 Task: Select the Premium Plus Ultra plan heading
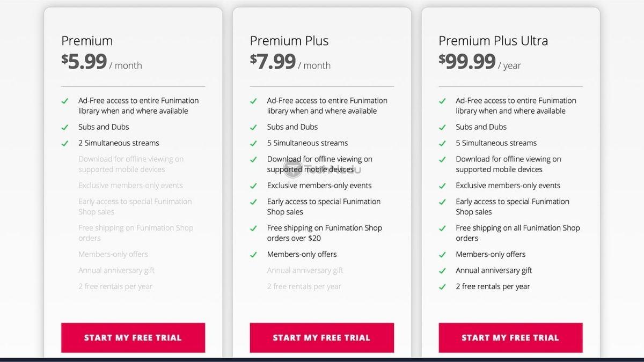493,41
